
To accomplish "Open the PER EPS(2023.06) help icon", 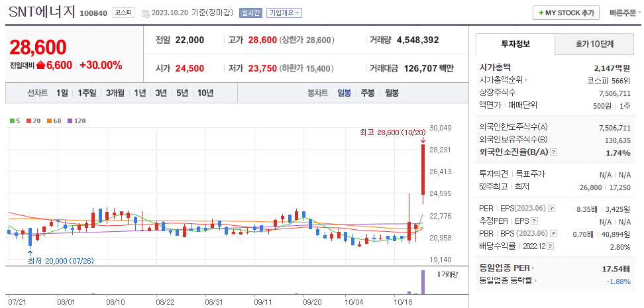I will pyautogui.click(x=552, y=208).
